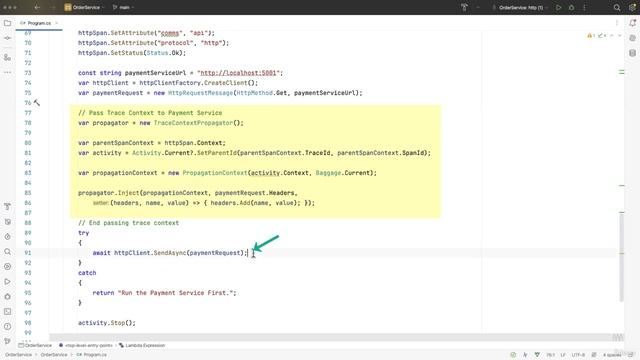Open the Structure tool window icon

(7, 58)
